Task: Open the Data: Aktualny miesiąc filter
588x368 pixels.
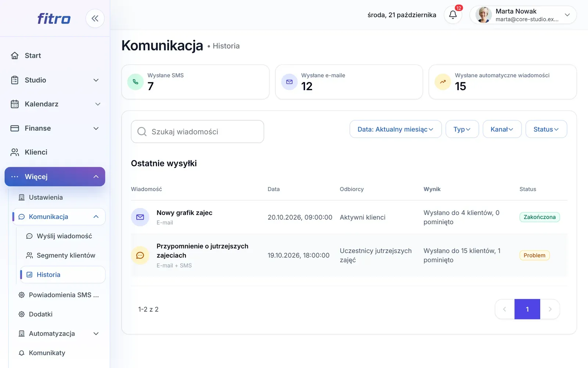Action: point(395,129)
